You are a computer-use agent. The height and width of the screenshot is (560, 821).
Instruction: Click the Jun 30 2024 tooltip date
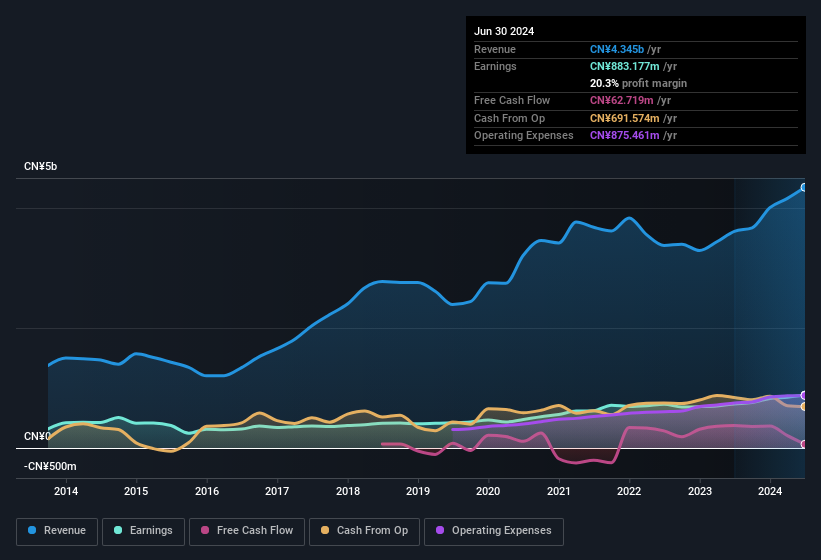[504, 31]
